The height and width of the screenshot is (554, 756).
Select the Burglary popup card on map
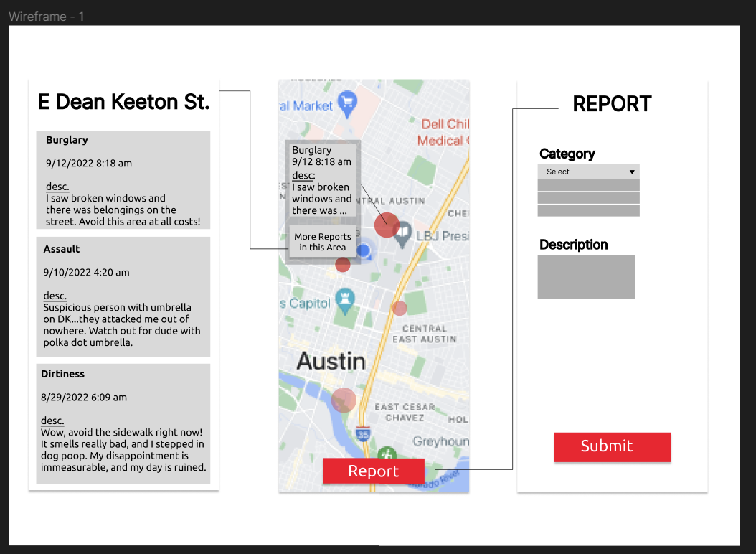click(323, 179)
